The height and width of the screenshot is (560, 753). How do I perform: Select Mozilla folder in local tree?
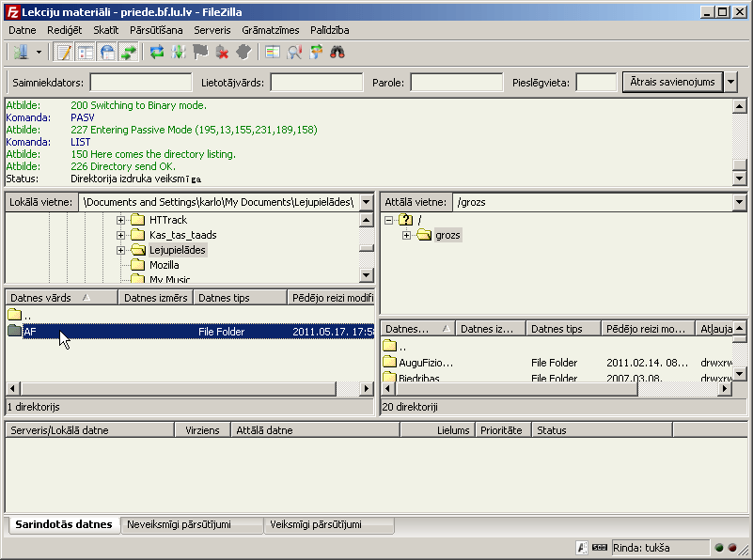tap(165, 265)
